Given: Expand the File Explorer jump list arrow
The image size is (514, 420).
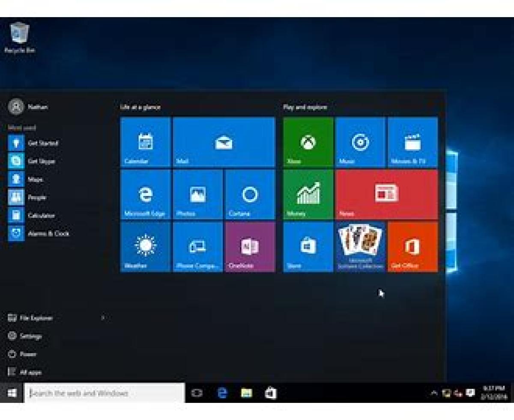Looking at the screenshot, I should tap(103, 318).
